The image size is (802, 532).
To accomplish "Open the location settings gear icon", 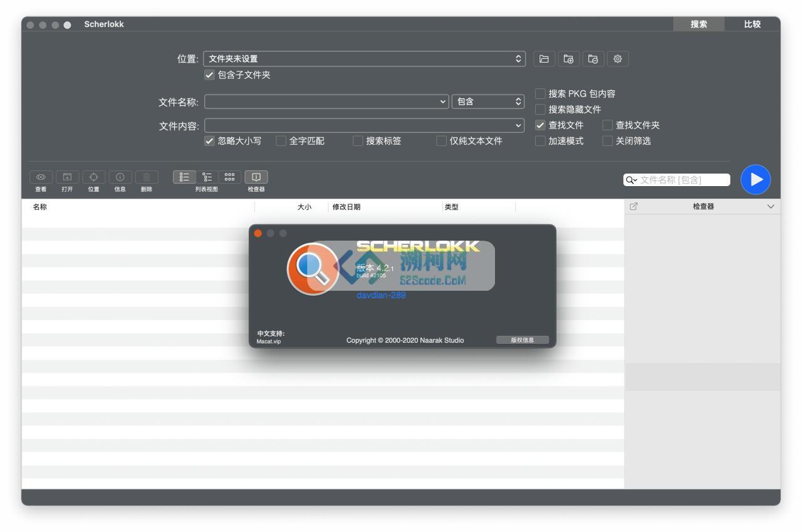I will (x=617, y=59).
